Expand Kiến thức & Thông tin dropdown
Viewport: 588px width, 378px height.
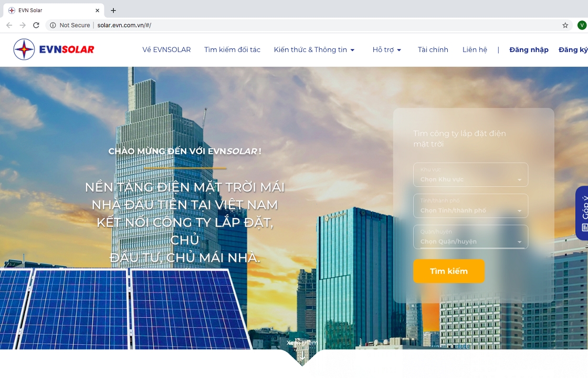[x=314, y=49]
